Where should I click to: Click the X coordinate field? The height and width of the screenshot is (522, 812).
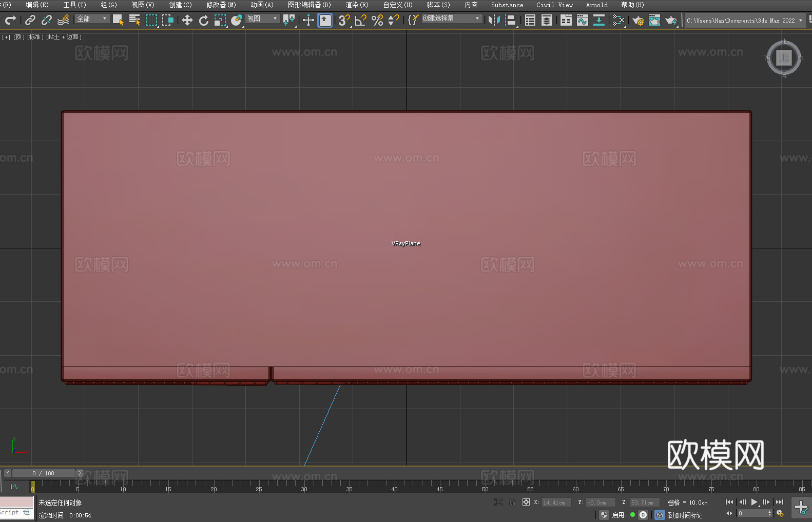tap(556, 502)
